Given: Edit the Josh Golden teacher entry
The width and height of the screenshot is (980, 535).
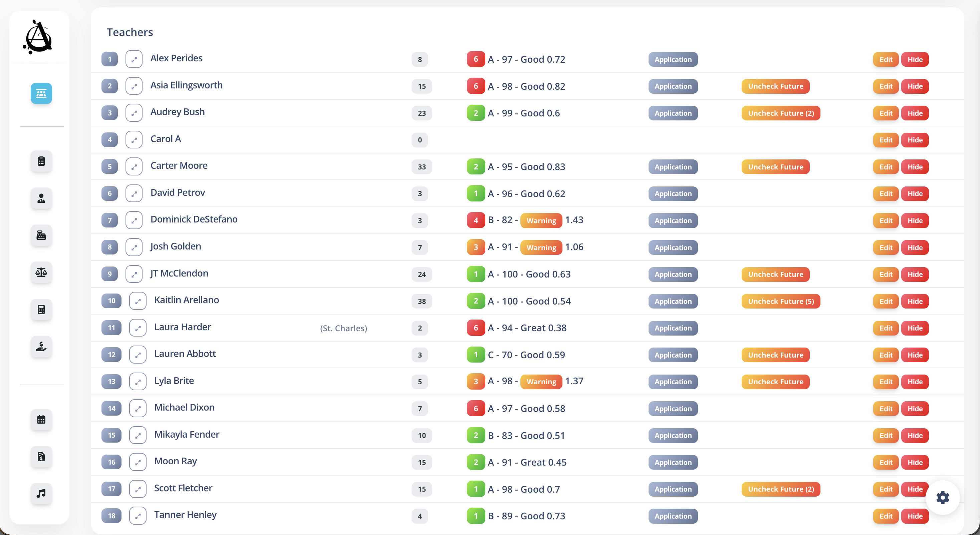Looking at the screenshot, I should [886, 247].
